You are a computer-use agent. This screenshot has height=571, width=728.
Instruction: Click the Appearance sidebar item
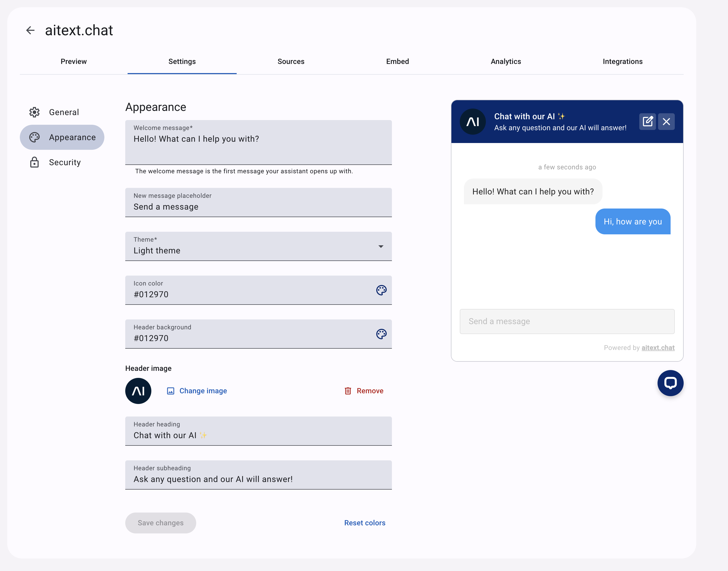tap(63, 137)
